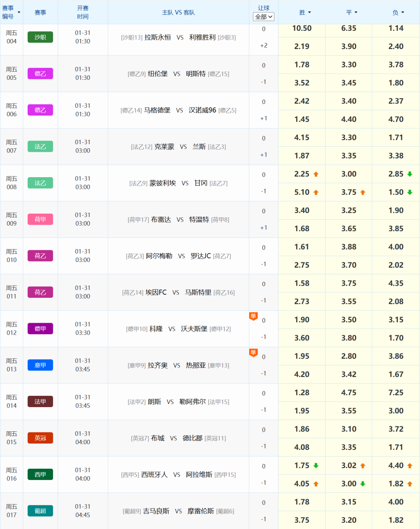The width and height of the screenshot is (420, 529).
Task: Click the 开赛时间 column header
Action: pos(83,12)
